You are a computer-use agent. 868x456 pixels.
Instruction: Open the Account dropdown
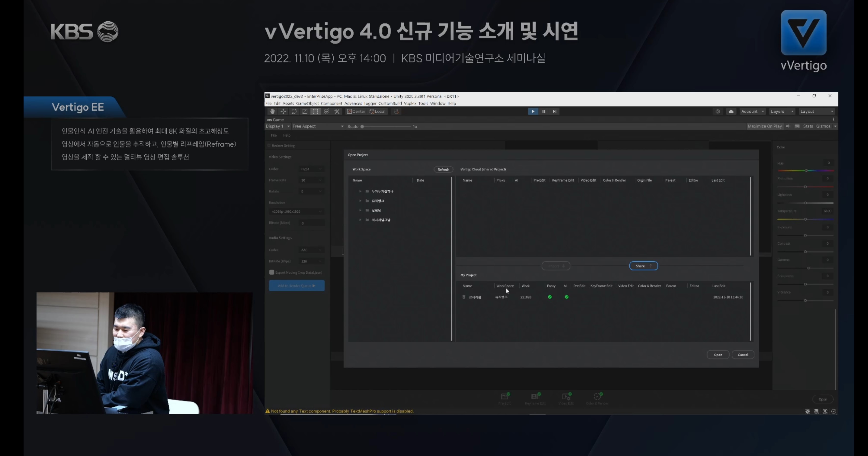(x=752, y=111)
